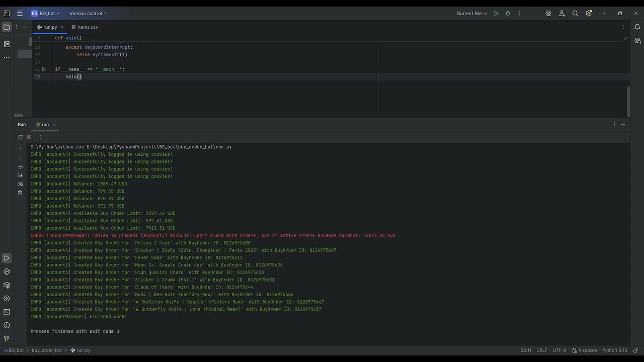Click run gutter arrow beside the __main__ check

pos(44,69)
